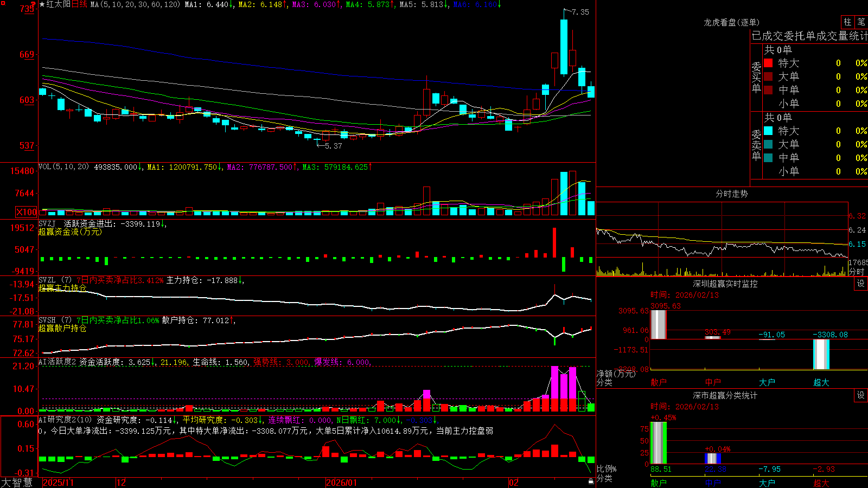Click the 委卖单 section label
The height and width of the screenshot is (488, 868).
[756, 145]
